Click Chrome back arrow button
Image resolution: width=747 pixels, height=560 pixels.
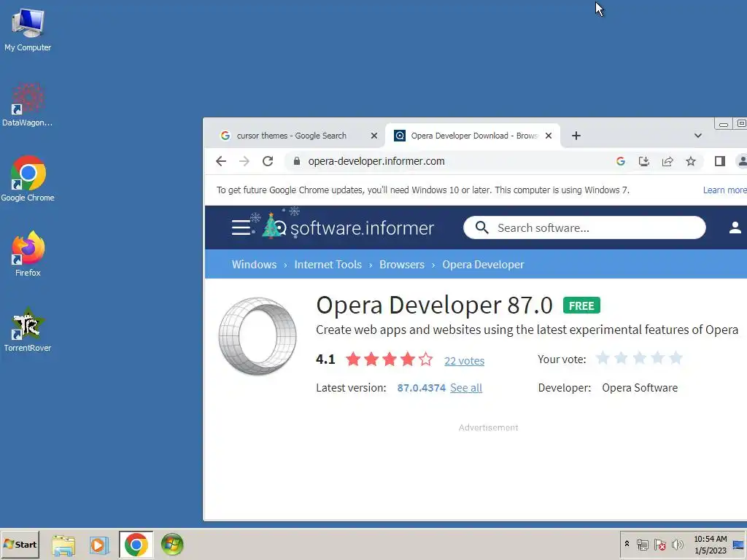[221, 161]
